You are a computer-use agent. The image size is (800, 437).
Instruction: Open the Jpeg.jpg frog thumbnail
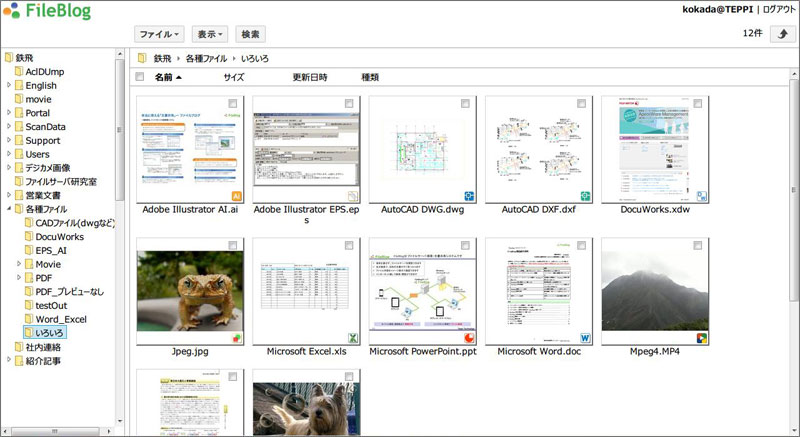coord(190,291)
